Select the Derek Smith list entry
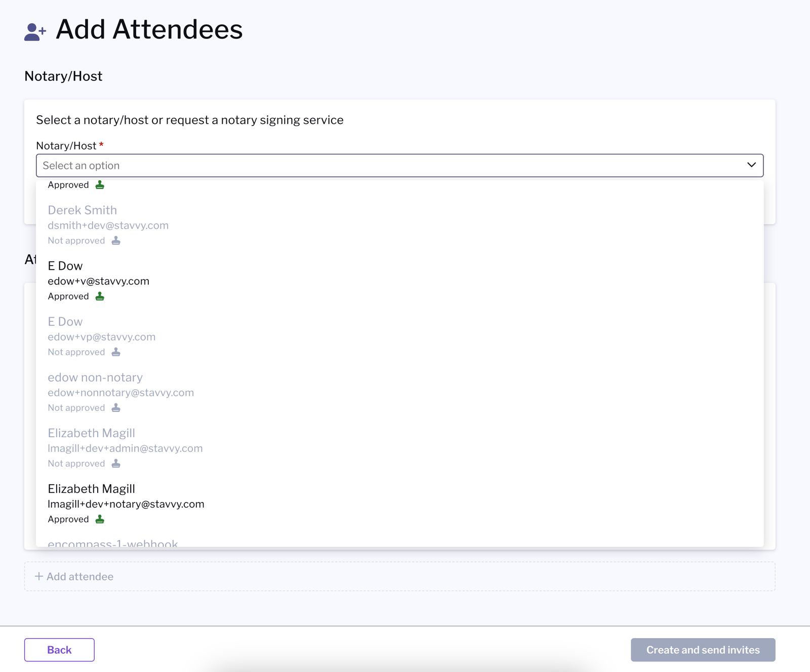Viewport: 810px width, 672px height. click(399, 225)
